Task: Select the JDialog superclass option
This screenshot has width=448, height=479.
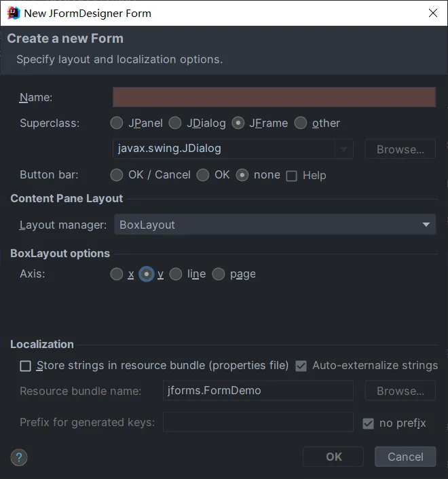Action: pos(175,123)
